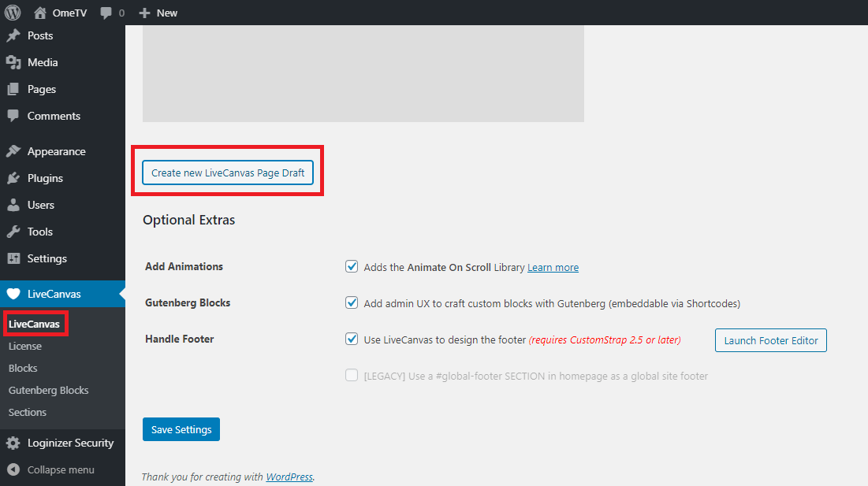The width and height of the screenshot is (868, 486).
Task: Click the Optional Extras heading
Action: [188, 220]
